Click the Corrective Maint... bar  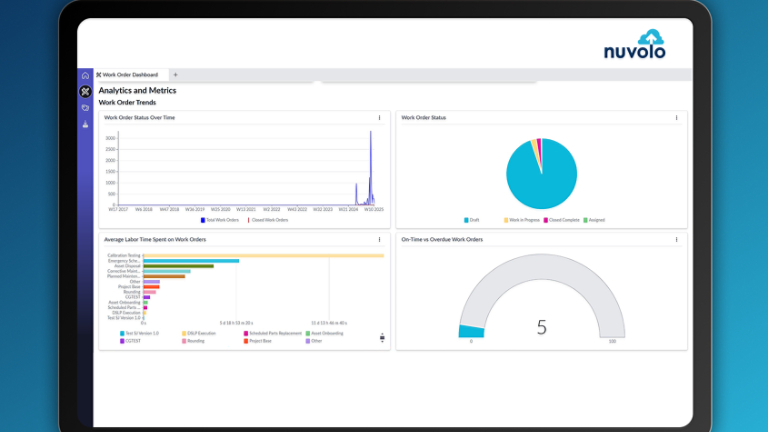[167, 271]
